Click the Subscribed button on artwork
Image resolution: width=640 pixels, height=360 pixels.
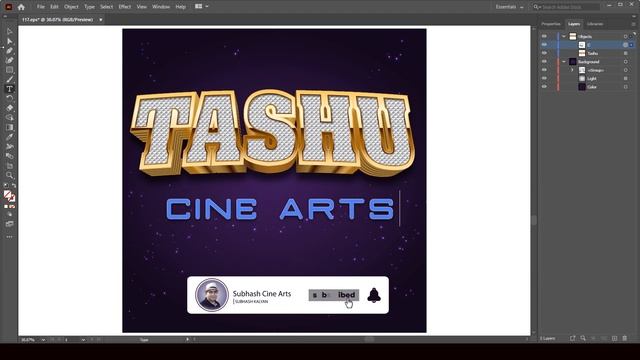click(x=334, y=295)
